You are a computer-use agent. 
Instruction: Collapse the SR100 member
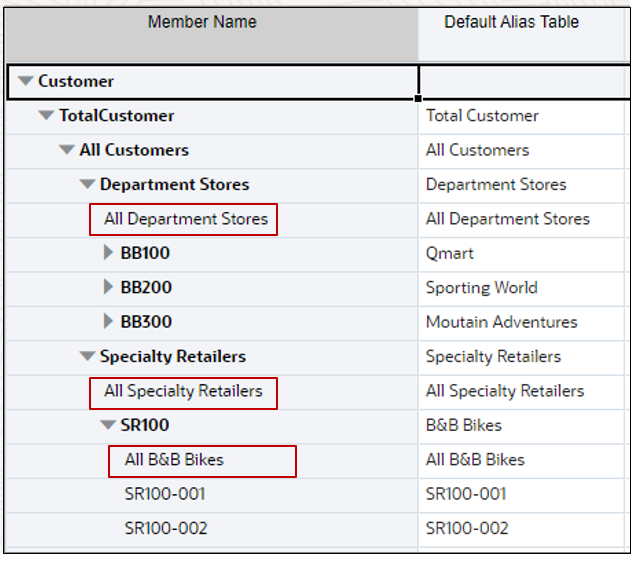(x=108, y=426)
